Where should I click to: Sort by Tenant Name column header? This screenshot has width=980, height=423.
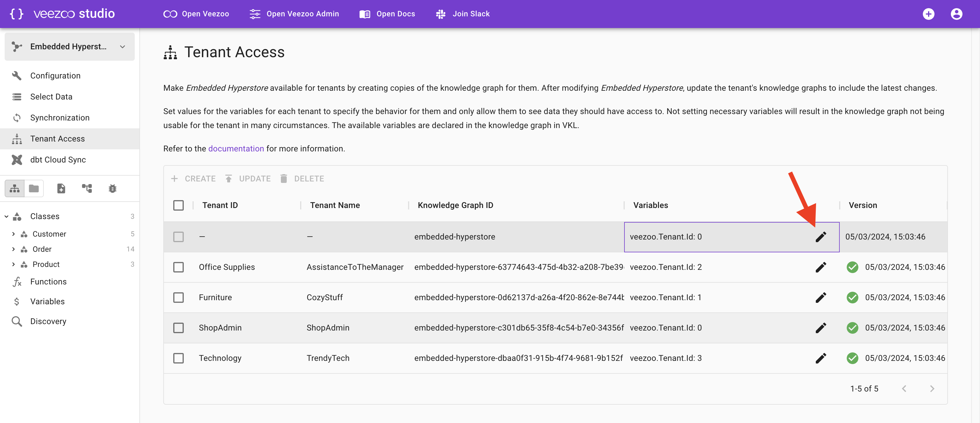point(335,205)
